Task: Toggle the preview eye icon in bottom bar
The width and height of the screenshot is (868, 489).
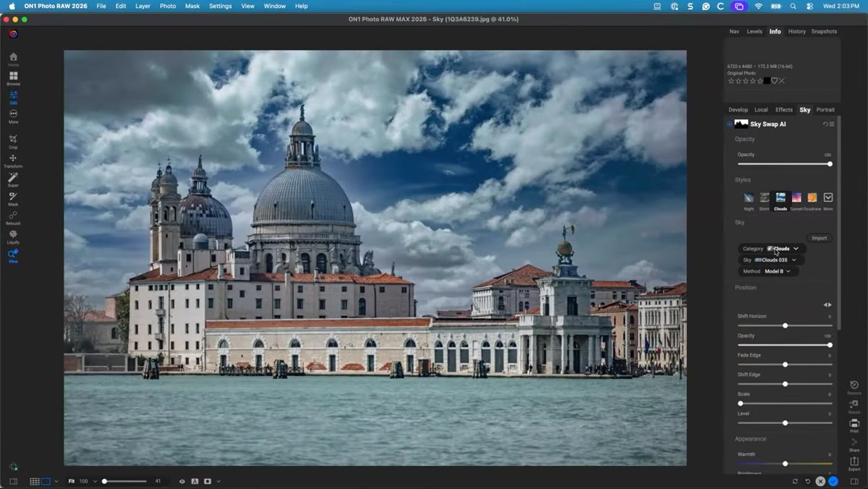Action: (182, 481)
